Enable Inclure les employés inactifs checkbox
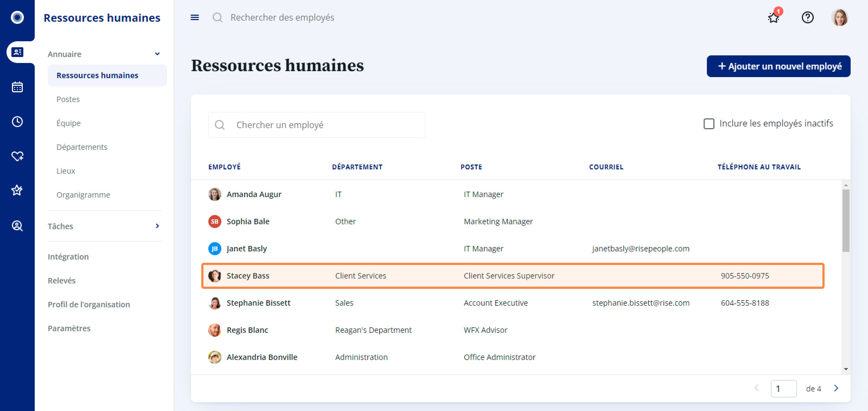This screenshot has width=868, height=411. coord(709,124)
